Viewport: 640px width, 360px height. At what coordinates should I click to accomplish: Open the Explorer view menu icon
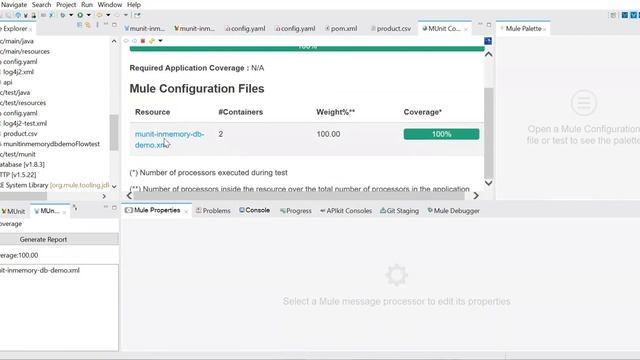click(x=97, y=25)
